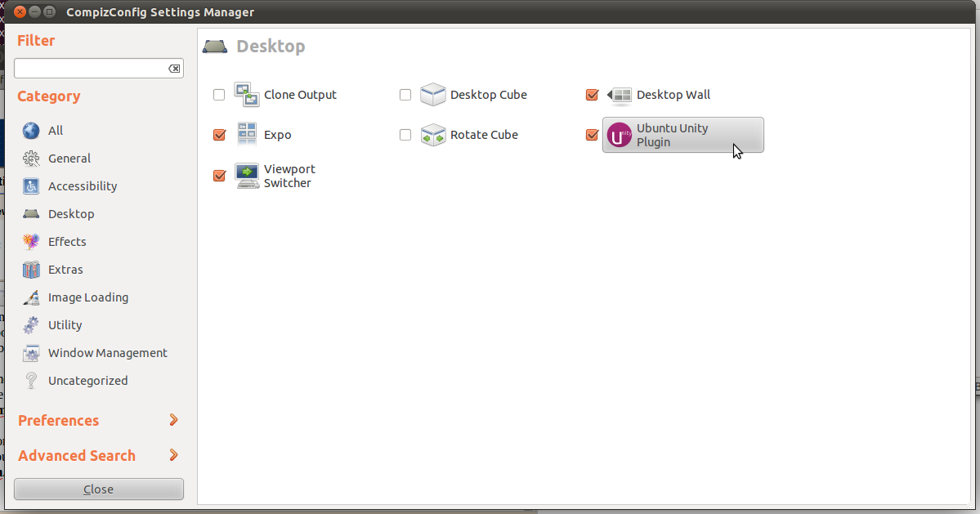Enable the Rotate Cube checkbox
This screenshot has width=980, height=514.
(x=405, y=135)
